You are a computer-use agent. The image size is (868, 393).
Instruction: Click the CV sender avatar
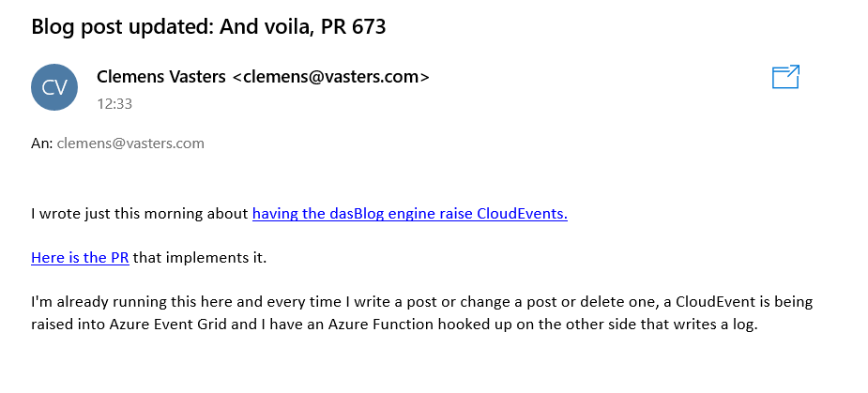tap(54, 87)
